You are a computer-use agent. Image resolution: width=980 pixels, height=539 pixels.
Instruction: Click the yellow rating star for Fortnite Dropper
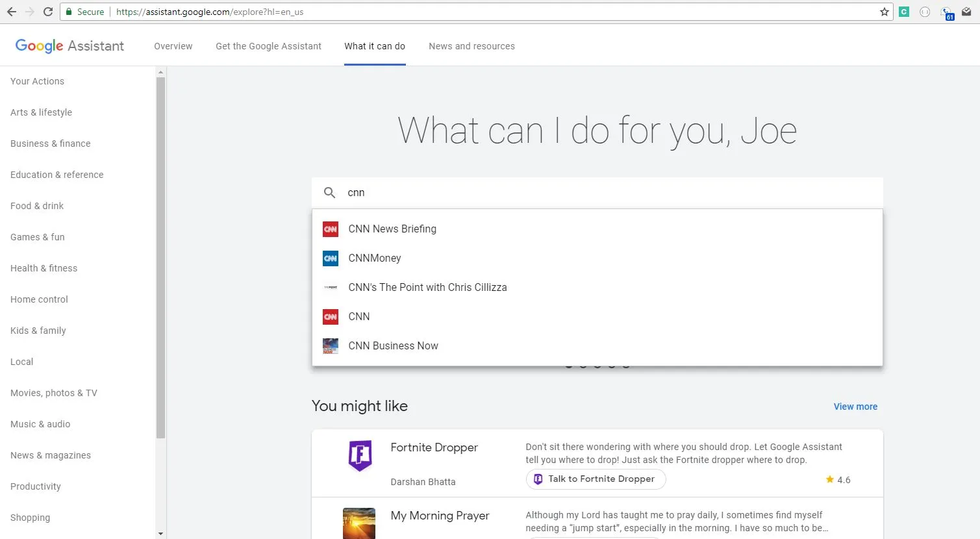(829, 479)
